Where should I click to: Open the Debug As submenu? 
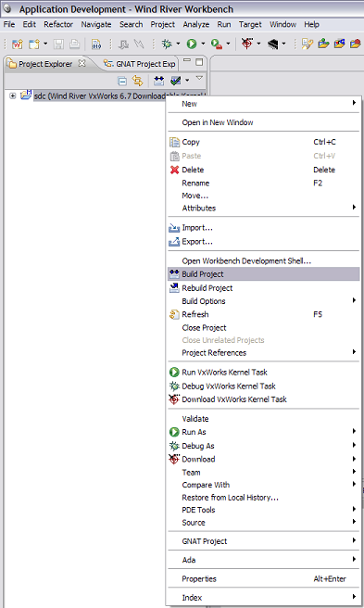pos(264,446)
